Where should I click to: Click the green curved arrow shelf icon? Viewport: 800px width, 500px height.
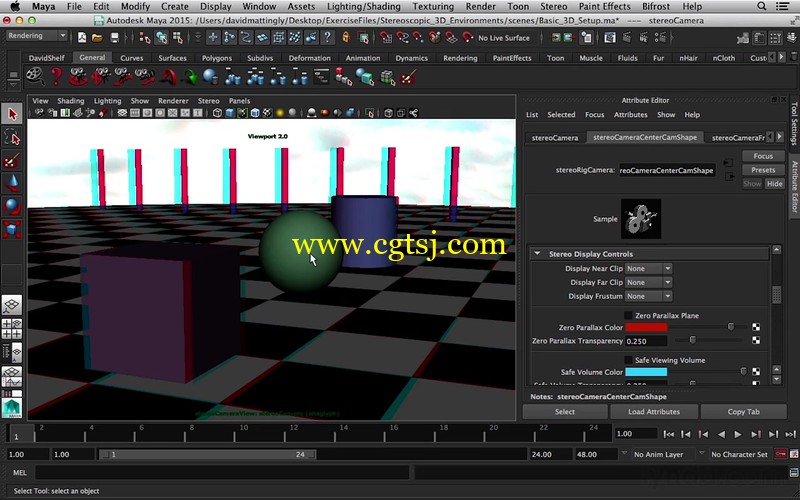190,77
